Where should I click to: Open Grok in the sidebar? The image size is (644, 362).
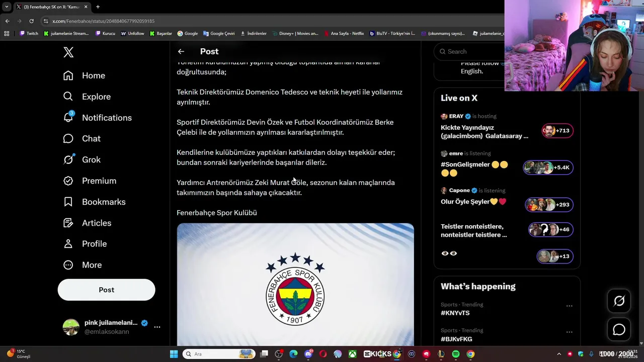point(82,159)
